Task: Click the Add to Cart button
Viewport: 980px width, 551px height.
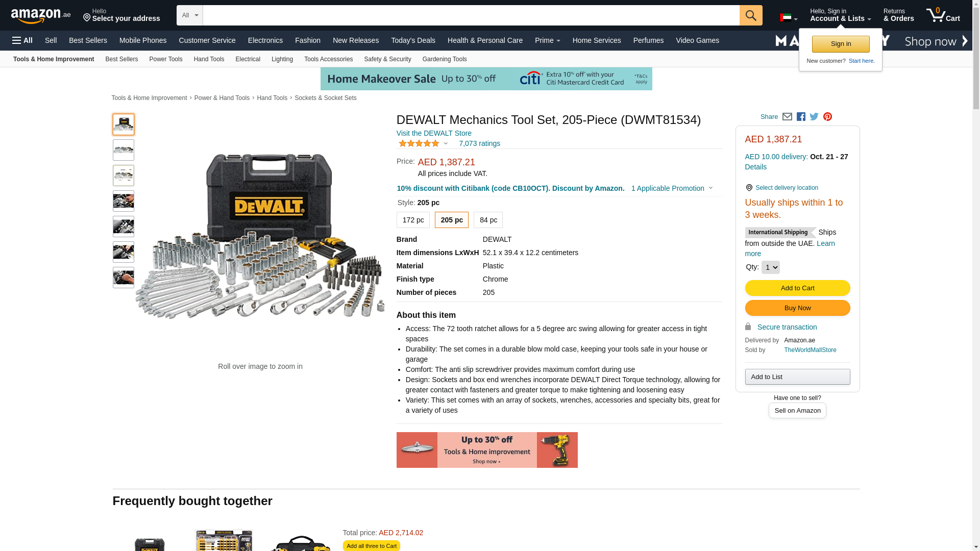Action: [797, 288]
